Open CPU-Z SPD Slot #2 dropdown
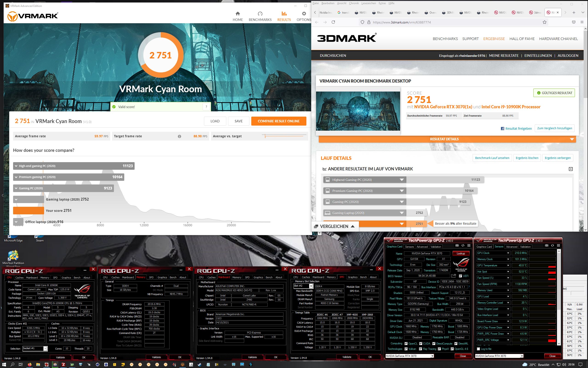This screenshot has width=588, height=368. point(311,286)
